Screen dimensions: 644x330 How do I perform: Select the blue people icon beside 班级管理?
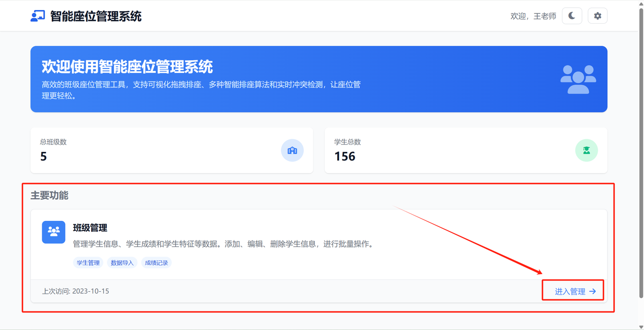(x=53, y=232)
